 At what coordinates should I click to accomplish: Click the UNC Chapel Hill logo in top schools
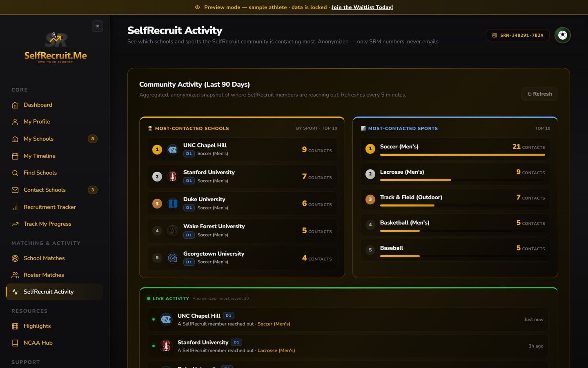173,150
